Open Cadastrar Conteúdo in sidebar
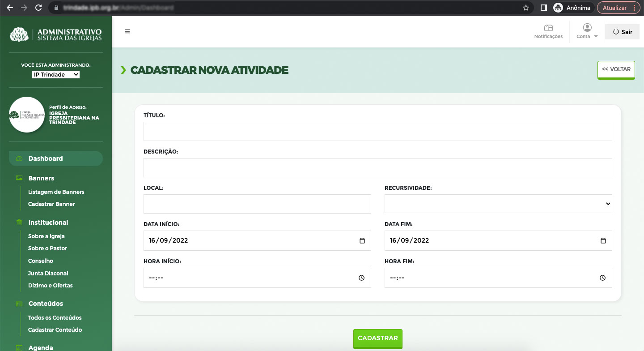644x351 pixels. click(x=55, y=330)
